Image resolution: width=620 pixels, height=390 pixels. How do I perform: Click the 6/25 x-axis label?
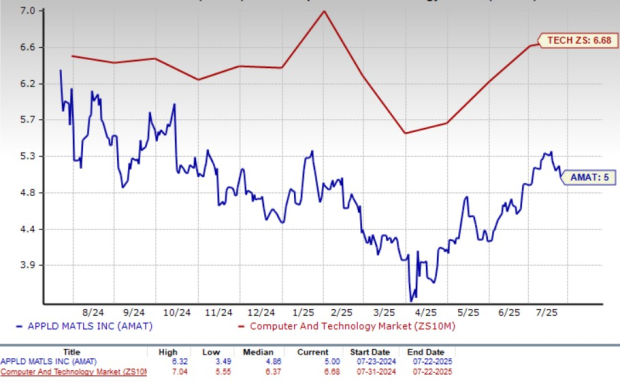509,312
